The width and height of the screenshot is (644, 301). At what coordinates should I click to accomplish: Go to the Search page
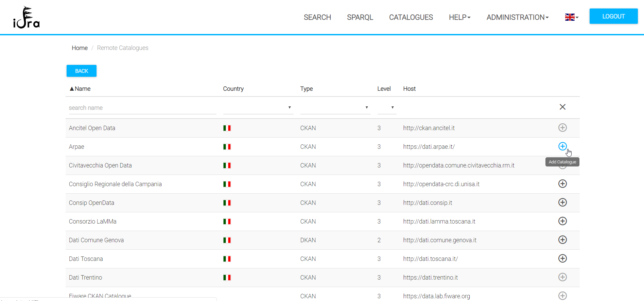(x=317, y=17)
